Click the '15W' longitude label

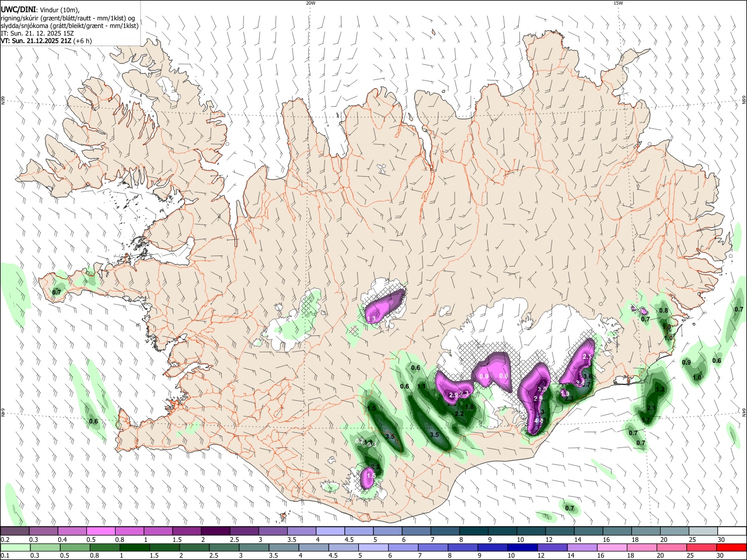618,3
